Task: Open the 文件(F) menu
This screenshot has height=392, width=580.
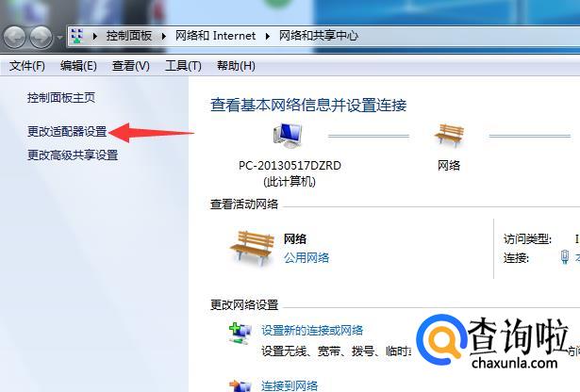Action: pos(27,66)
